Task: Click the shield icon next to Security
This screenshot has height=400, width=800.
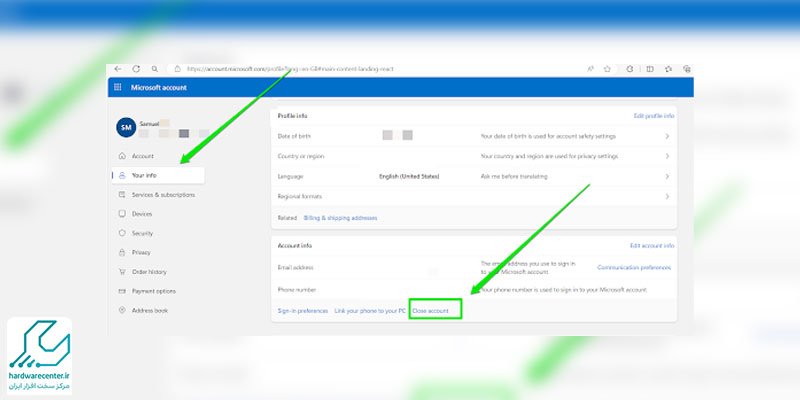Action: click(x=122, y=233)
